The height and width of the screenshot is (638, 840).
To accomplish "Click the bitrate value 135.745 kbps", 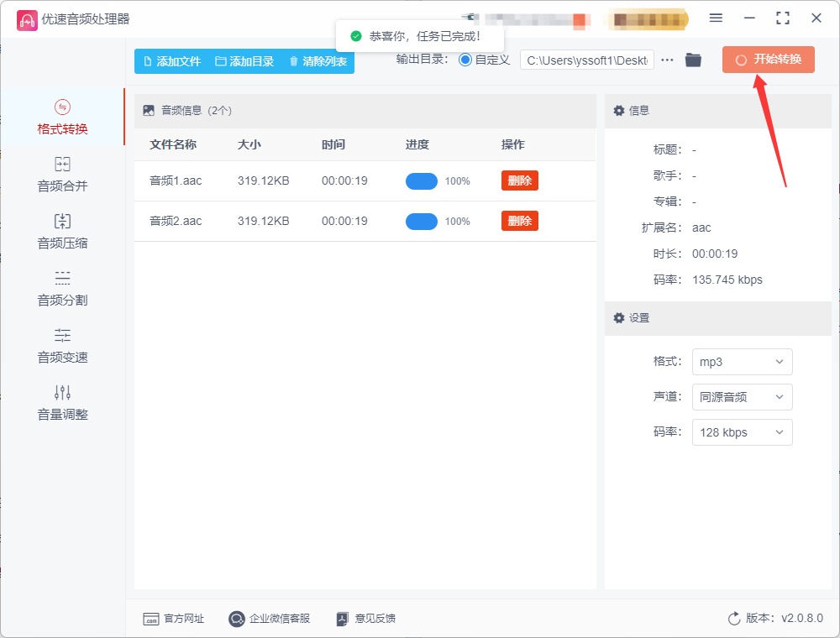I will [727, 280].
